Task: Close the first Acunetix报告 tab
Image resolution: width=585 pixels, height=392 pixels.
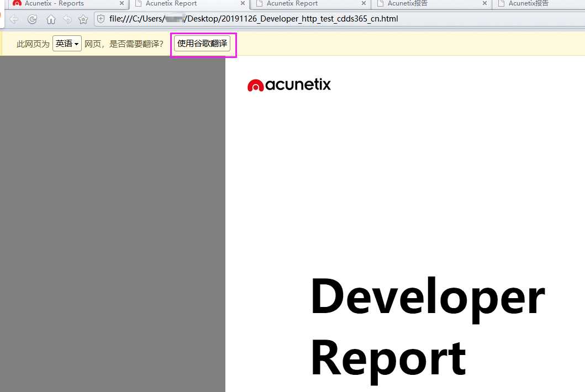Action: coord(484,3)
